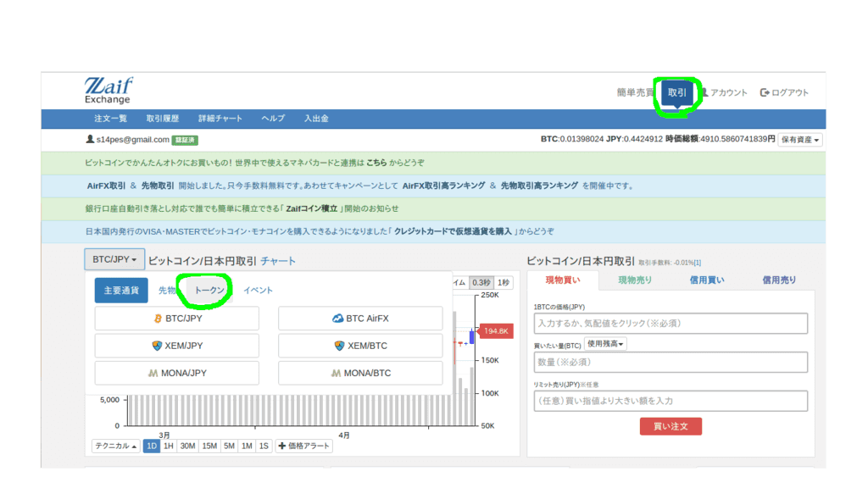Image resolution: width=868 pixels, height=488 pixels.
Task: Click ログアウト to log out
Action: pyautogui.click(x=784, y=92)
